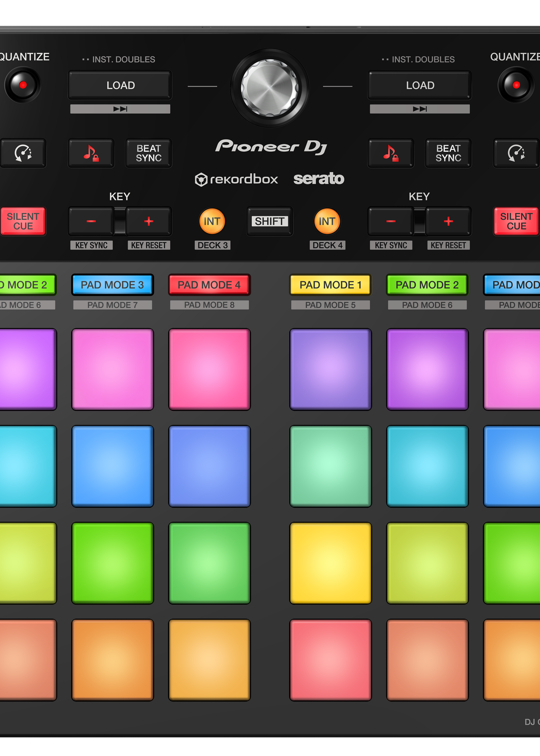Click the DECK 4 label

(x=328, y=245)
